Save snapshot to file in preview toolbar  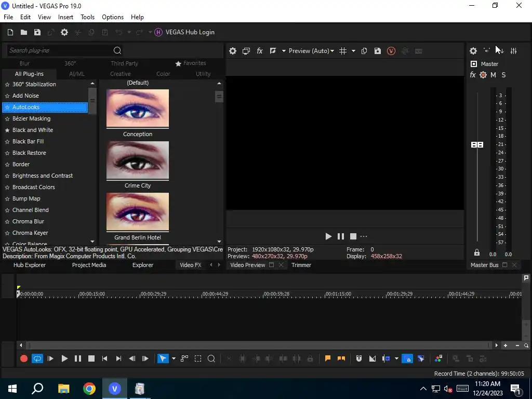[x=378, y=51]
